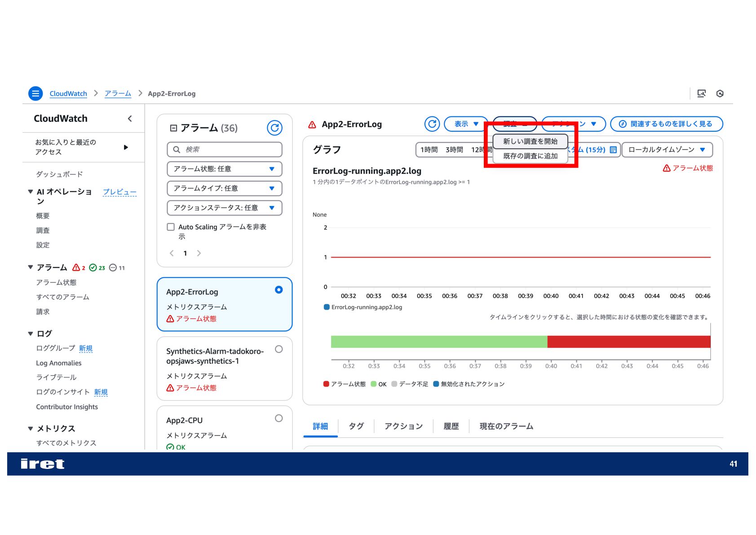Collapse the ログ sidebar section
The width and height of the screenshot is (756, 535).
(x=31, y=334)
